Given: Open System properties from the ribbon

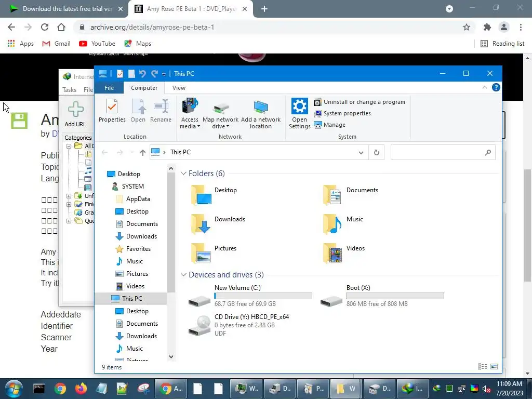Looking at the screenshot, I should [x=342, y=113].
